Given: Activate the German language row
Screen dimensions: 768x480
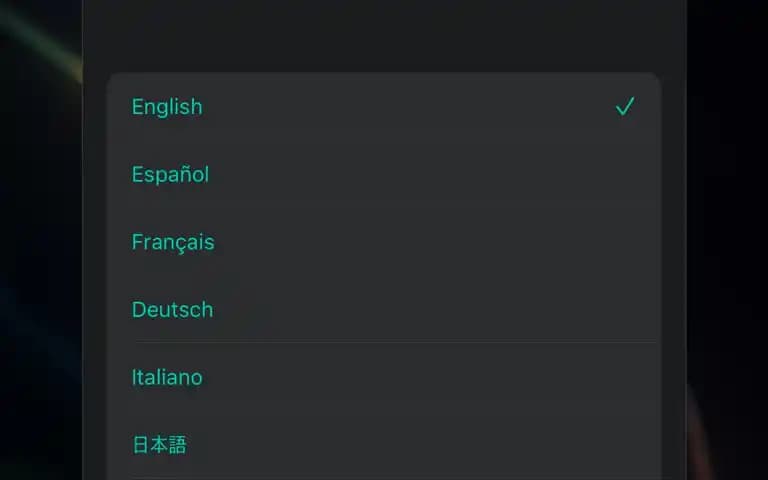Looking at the screenshot, I should tap(384, 310).
